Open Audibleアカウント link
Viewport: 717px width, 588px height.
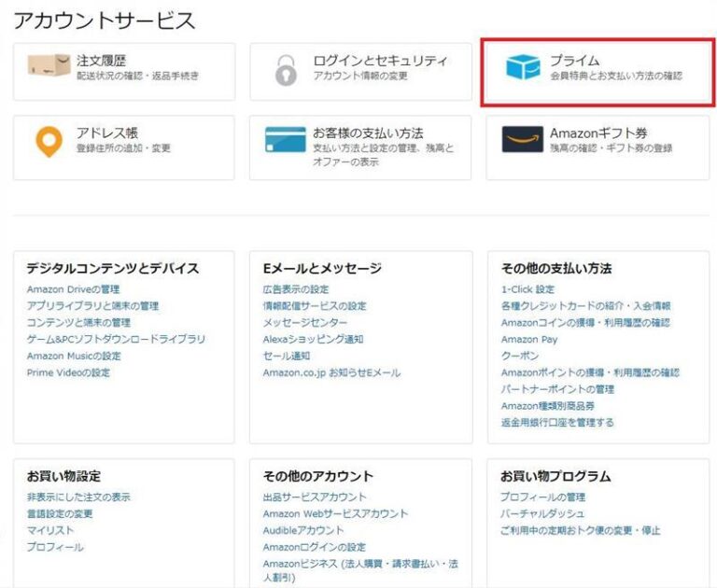click(303, 530)
